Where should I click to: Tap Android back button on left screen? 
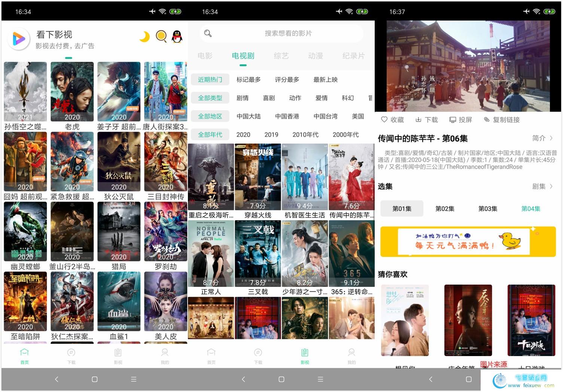click(57, 379)
